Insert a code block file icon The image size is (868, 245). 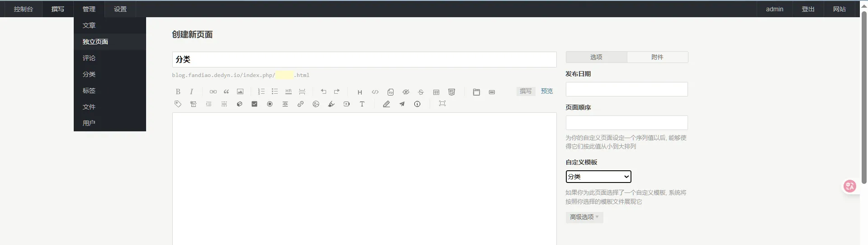391,92
